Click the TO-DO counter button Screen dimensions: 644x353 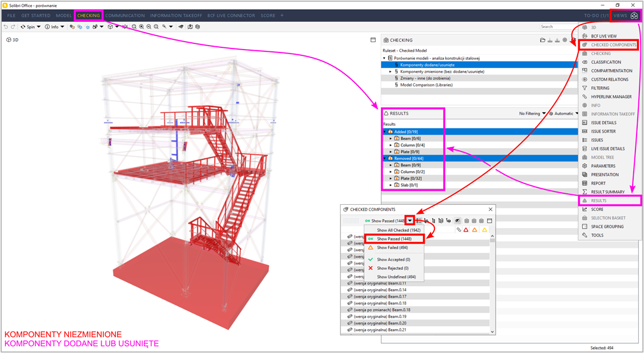coord(597,15)
